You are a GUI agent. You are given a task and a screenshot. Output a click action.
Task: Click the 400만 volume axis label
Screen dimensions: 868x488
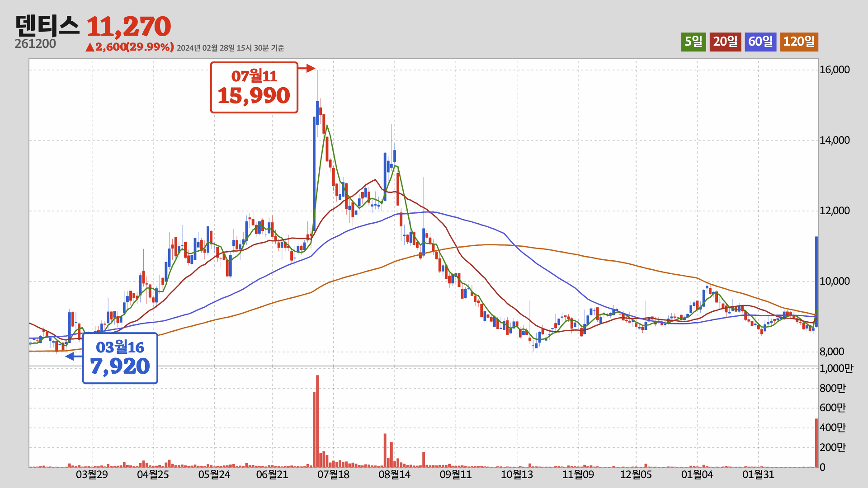[833, 427]
